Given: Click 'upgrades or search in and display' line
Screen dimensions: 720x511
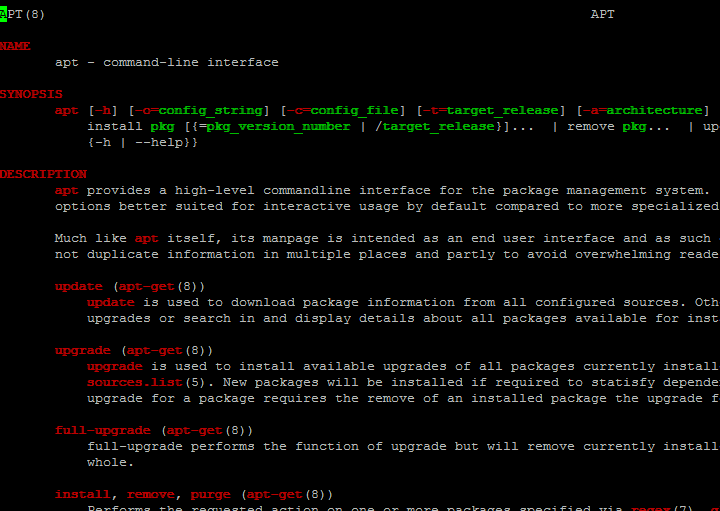Looking at the screenshot, I should click(x=403, y=319).
